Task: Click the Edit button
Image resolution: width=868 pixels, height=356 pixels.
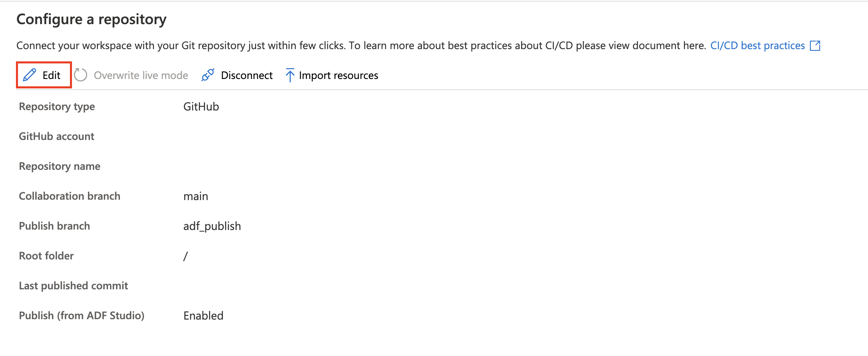Action: tap(43, 75)
